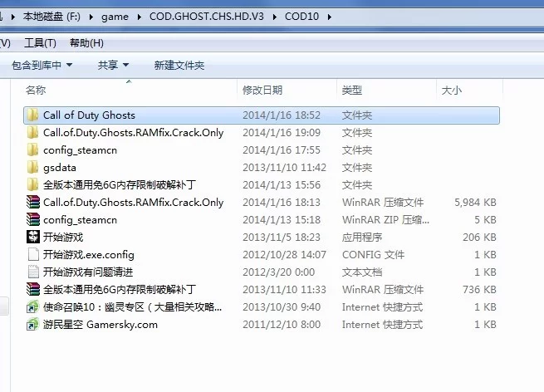This screenshot has width=544, height=392.
Task: Expand the arrow before 本地磁盘 (F:)
Action: tap(13, 17)
